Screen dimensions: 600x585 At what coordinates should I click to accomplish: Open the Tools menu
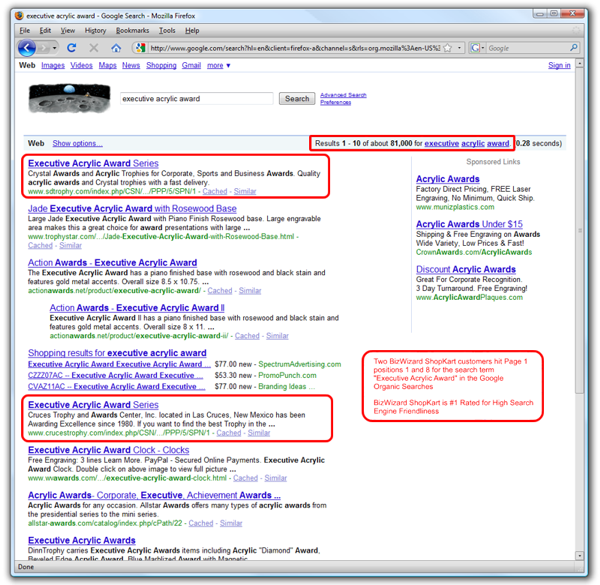[167, 31]
